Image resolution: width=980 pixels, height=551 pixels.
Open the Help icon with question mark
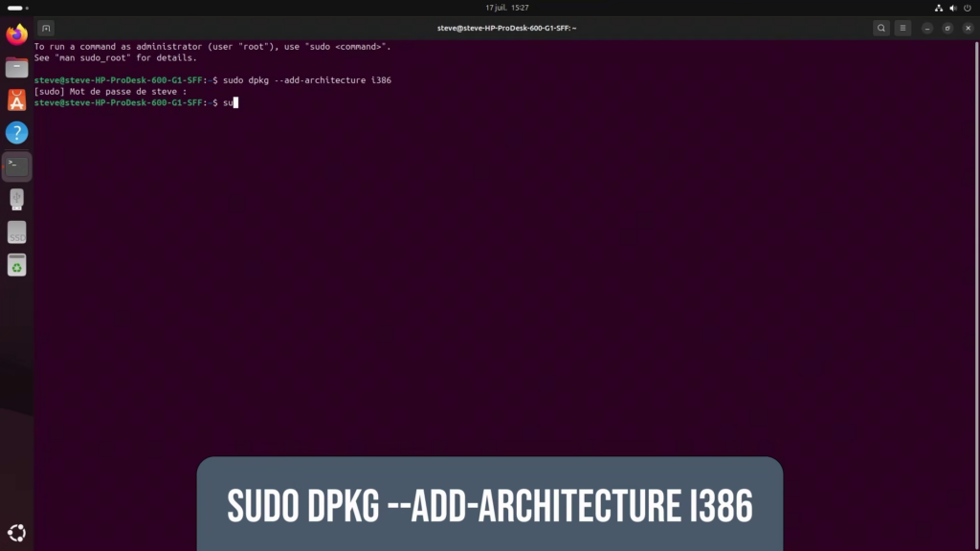pyautogui.click(x=16, y=133)
